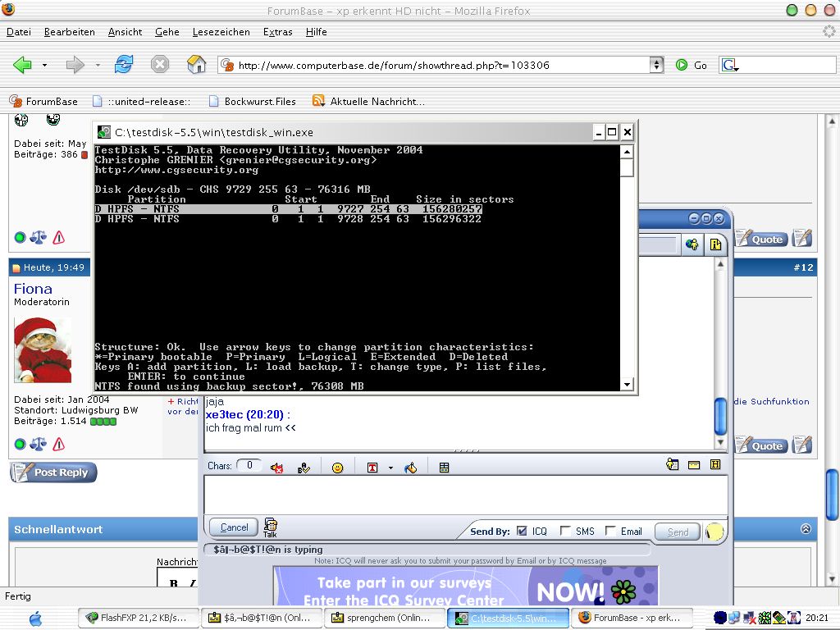Reload the page with the refresh icon
840x630 pixels.
click(x=124, y=65)
